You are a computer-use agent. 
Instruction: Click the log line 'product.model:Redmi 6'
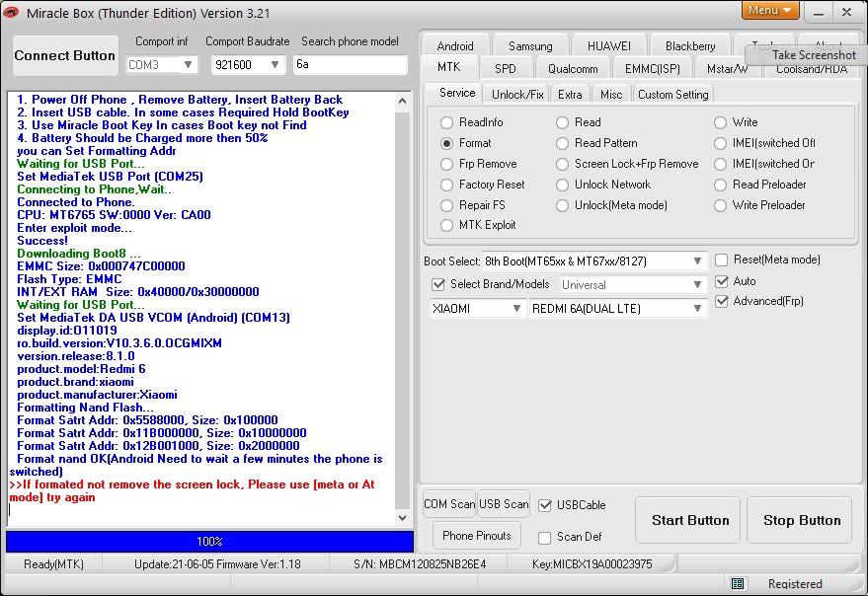coord(81,369)
